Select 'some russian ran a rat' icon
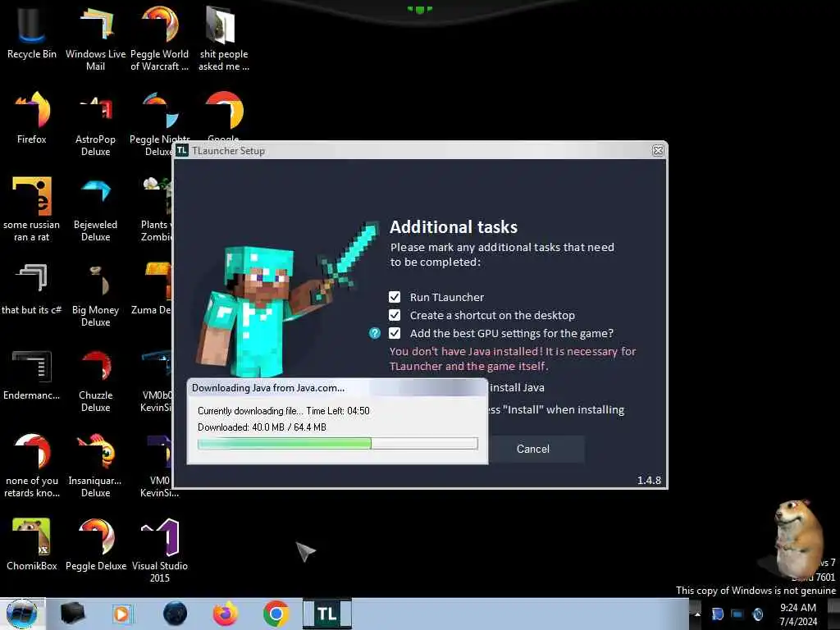This screenshot has width=840, height=630. click(32, 209)
